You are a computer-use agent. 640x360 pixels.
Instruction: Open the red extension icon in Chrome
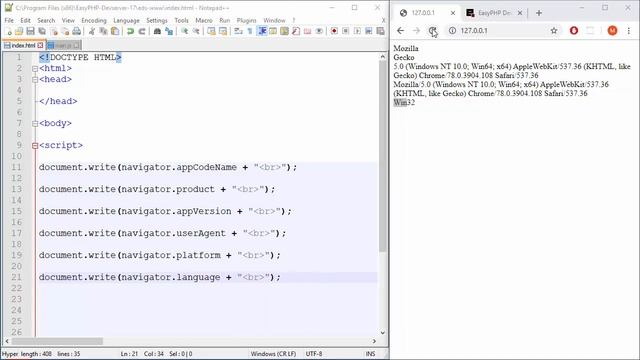[574, 31]
